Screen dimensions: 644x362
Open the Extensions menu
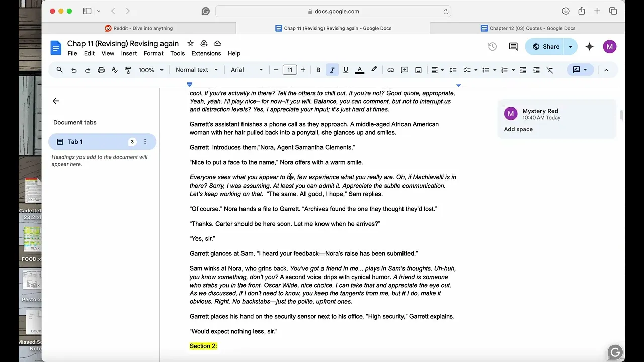click(x=206, y=53)
